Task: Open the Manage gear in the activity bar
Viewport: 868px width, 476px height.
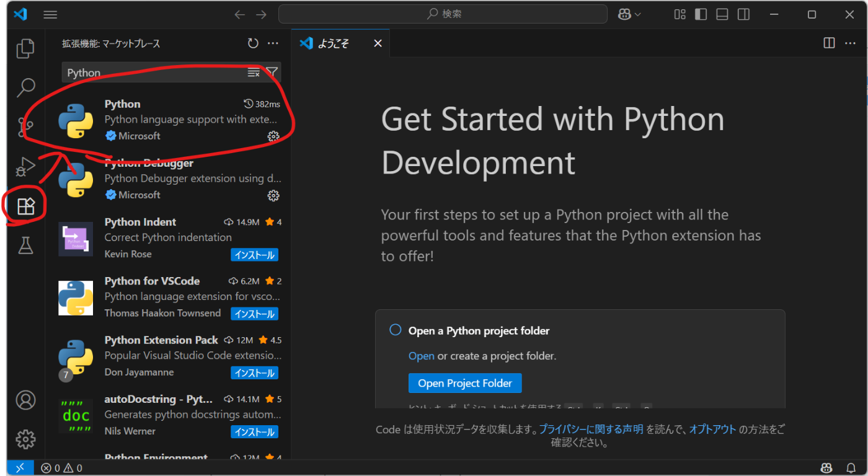Action: click(x=25, y=439)
